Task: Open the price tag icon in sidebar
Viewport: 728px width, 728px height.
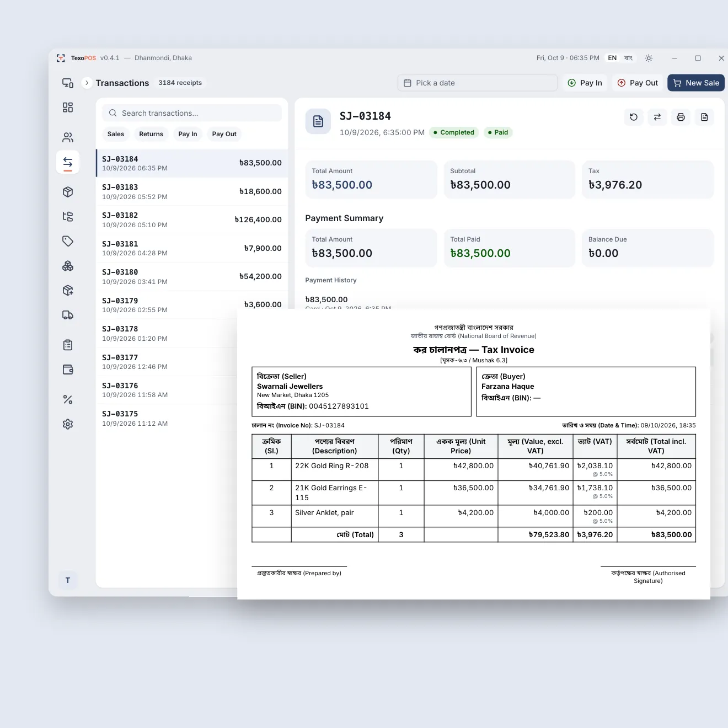Action: [x=68, y=241]
